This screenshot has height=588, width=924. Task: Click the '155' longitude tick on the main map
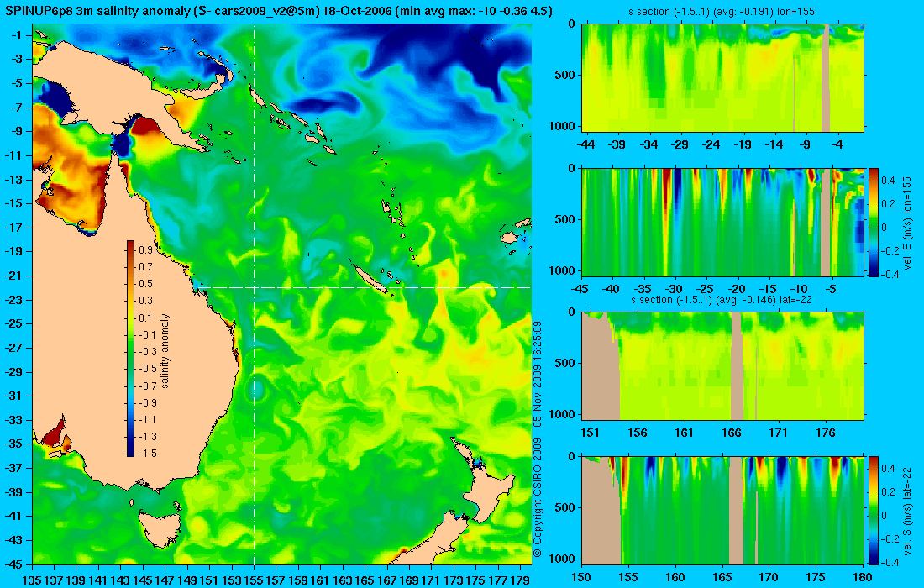pos(254,580)
